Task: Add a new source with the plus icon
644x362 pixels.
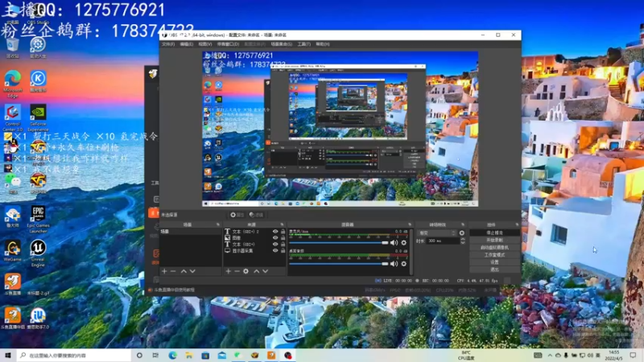Action: click(229, 271)
